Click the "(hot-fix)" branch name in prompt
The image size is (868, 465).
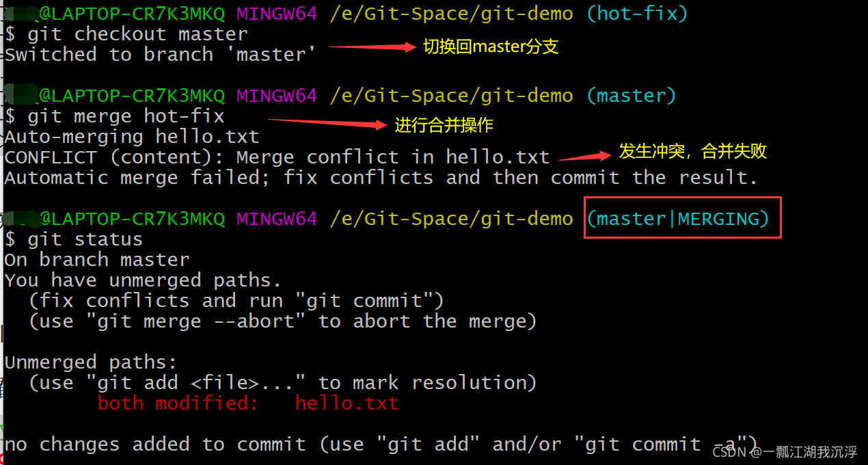click(x=637, y=14)
